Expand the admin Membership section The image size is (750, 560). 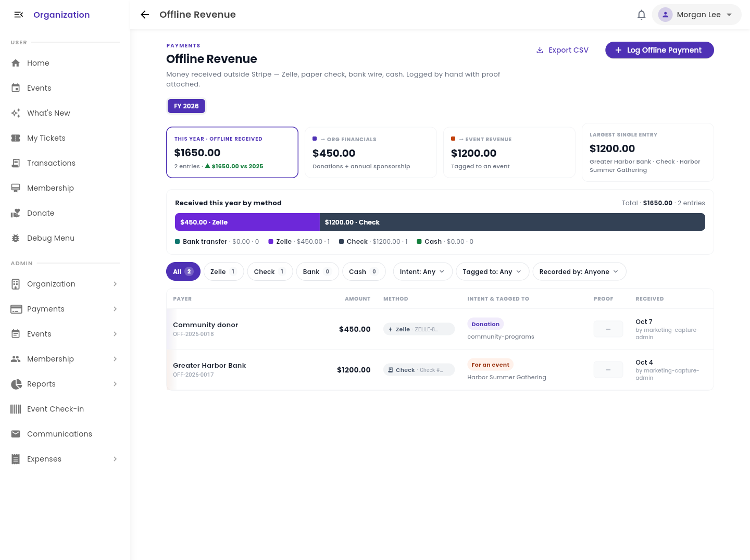115,359
